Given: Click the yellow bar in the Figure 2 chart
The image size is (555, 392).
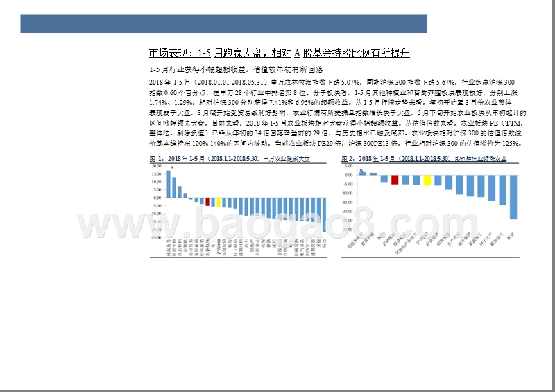Looking at the screenshot, I should click(427, 180).
